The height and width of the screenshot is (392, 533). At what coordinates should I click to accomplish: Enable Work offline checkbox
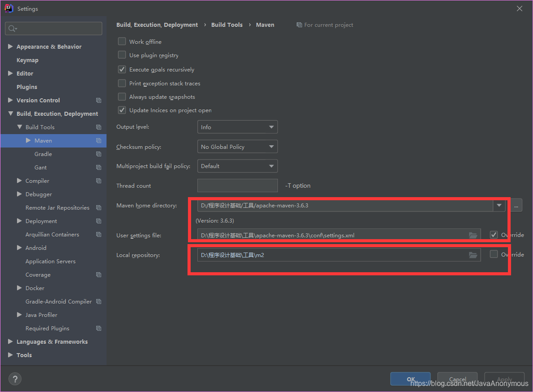click(122, 42)
